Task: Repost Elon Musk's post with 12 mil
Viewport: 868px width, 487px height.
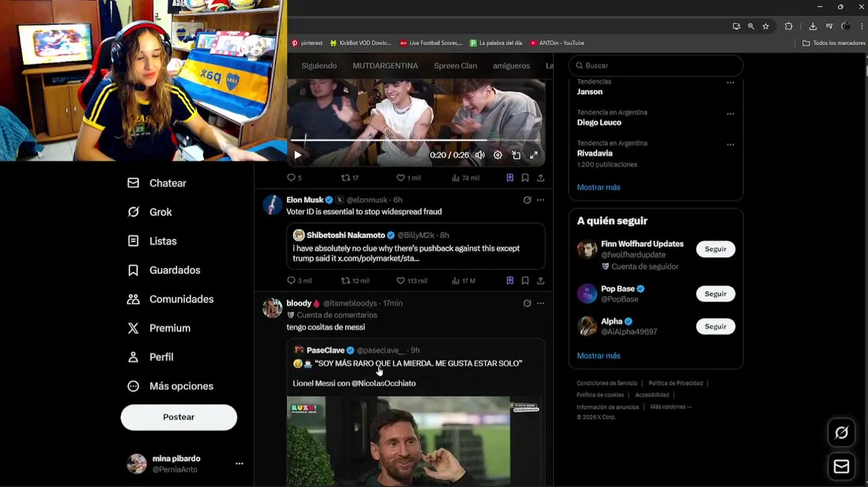Action: point(355,281)
